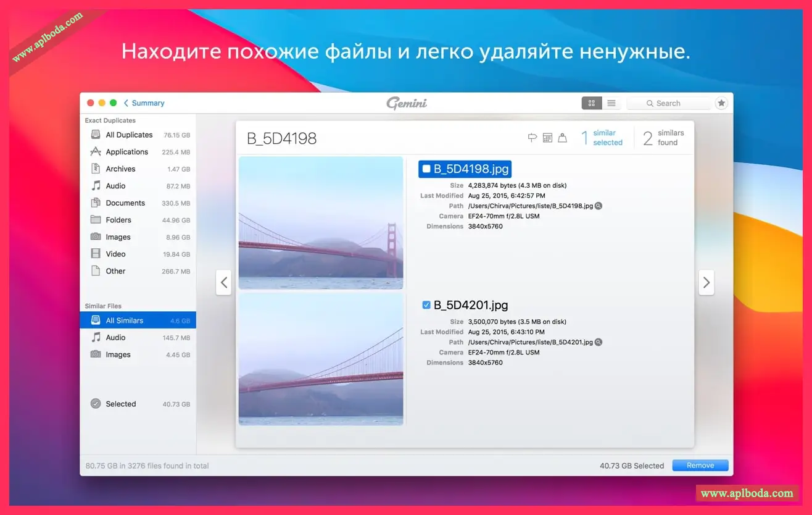
Task: Click the Audio note icon under Exact Duplicates
Action: point(96,185)
